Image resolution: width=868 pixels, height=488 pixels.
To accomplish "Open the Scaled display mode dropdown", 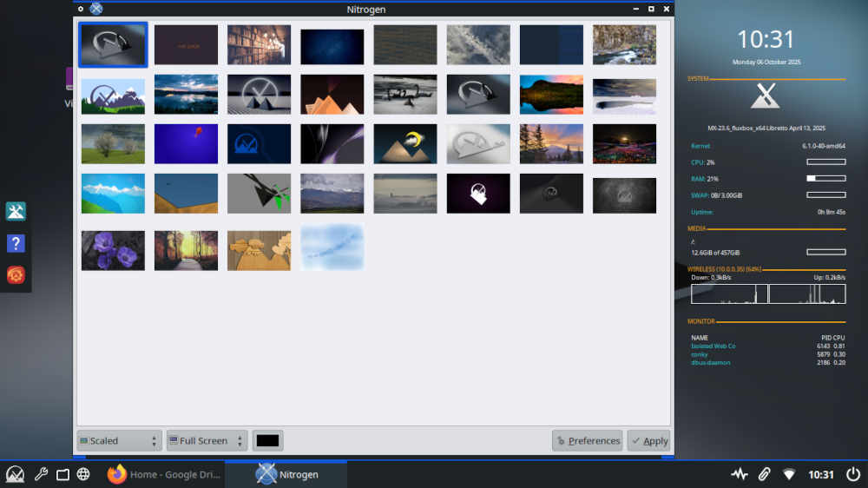I will tap(119, 440).
